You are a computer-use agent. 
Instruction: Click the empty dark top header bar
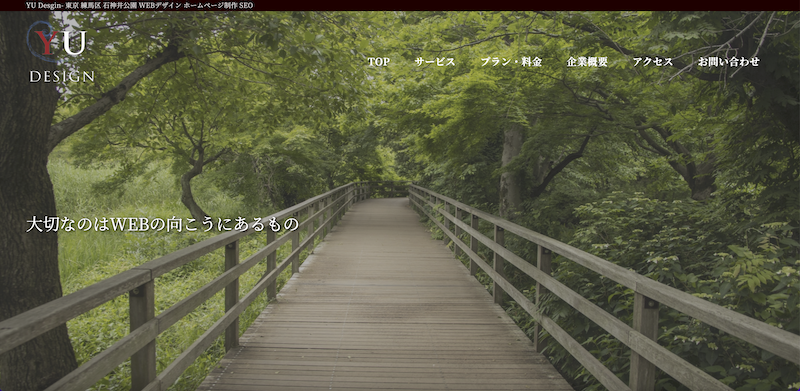526,5
